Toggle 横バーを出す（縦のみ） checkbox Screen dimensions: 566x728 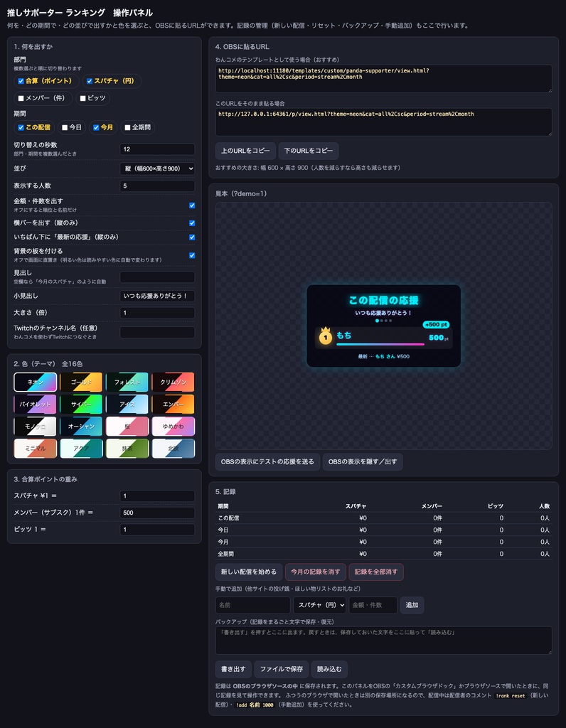tap(192, 223)
